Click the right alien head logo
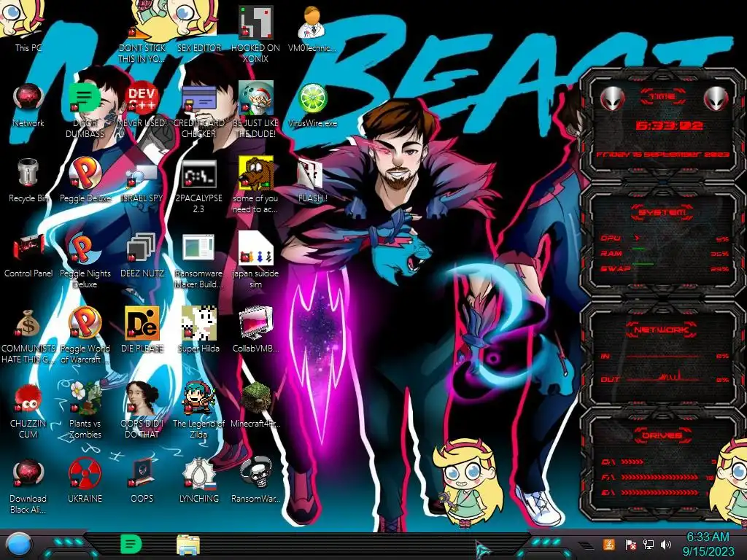 716,98
